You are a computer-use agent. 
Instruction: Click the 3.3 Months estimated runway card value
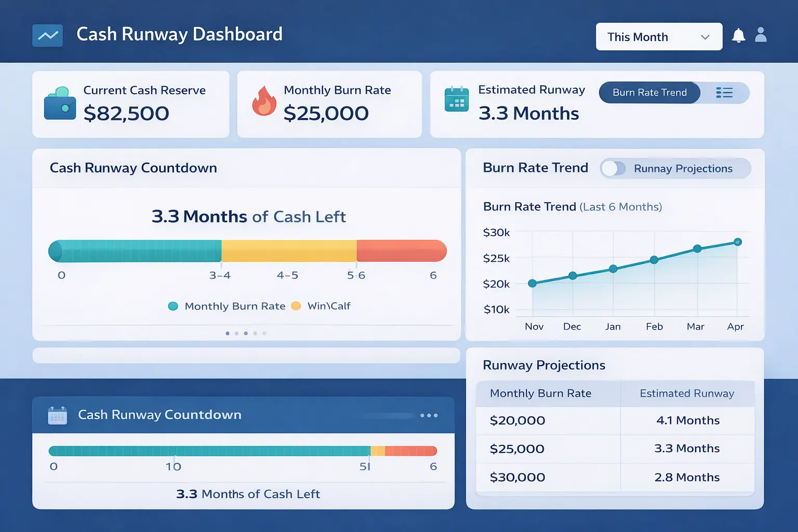pos(529,113)
